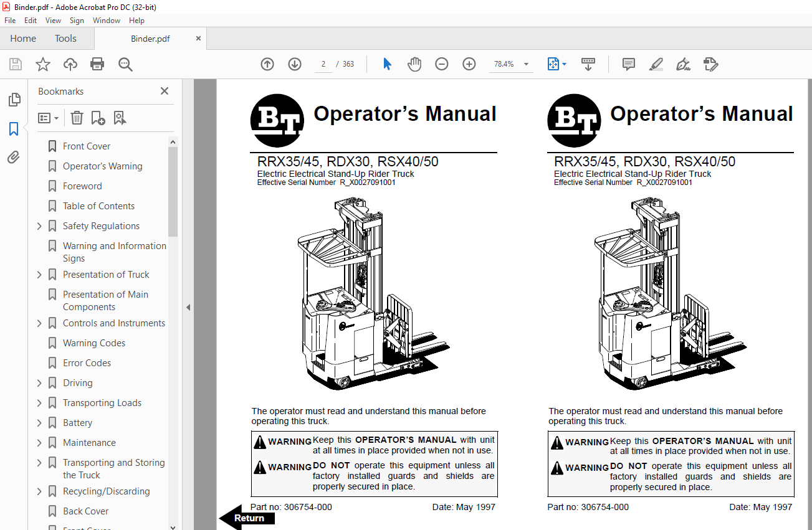This screenshot has width=812, height=530.
Task: Switch to the Tools tab
Action: point(65,39)
